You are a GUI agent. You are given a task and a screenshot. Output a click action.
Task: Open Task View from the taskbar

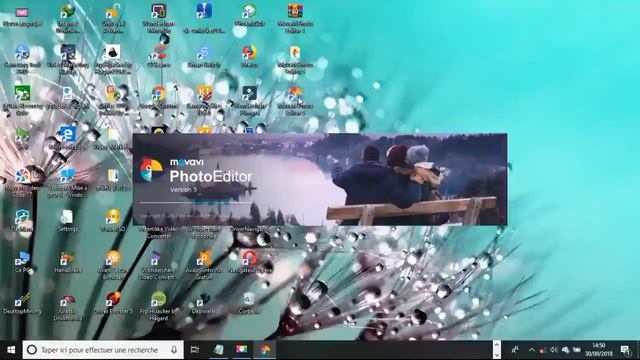coord(195,349)
